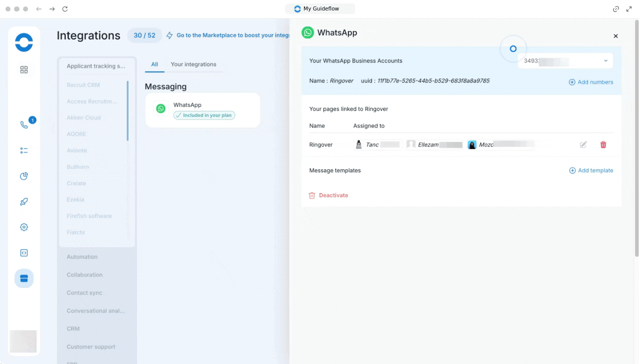Screen dimensions: 639x364
Task: Click Add template button
Action: (x=591, y=170)
